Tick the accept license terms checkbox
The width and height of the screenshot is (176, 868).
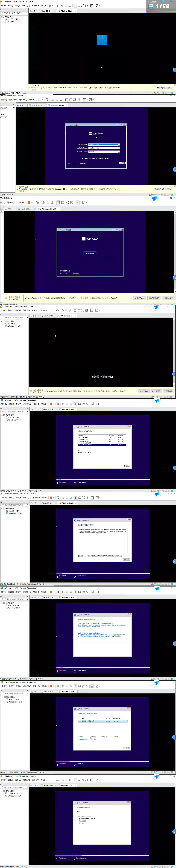point(79,556)
